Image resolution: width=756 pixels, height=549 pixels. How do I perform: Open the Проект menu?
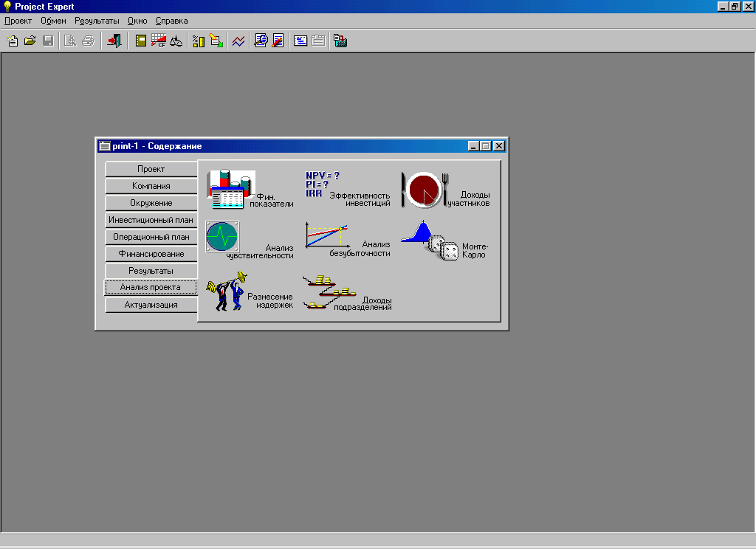click(x=18, y=21)
